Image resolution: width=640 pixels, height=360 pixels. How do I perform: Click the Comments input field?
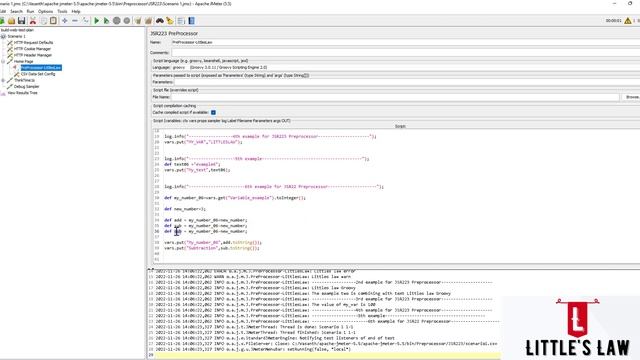click(x=405, y=52)
